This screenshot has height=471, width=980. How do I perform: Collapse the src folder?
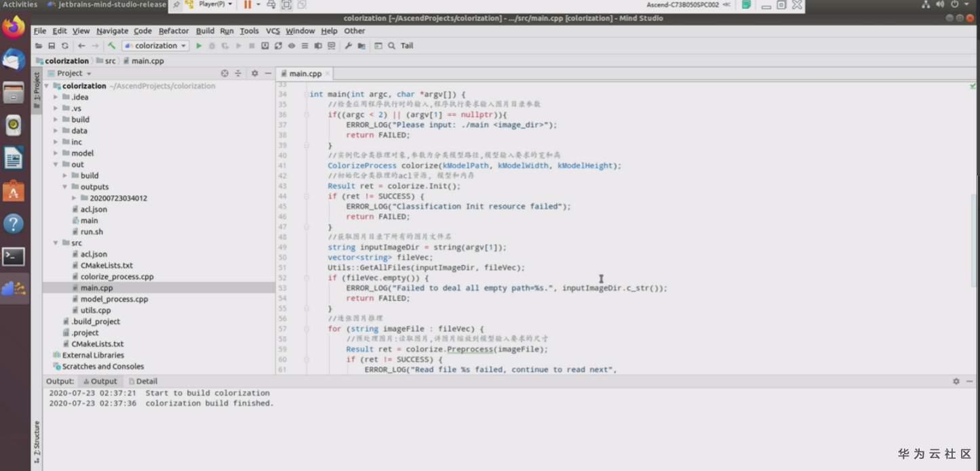pos(56,243)
